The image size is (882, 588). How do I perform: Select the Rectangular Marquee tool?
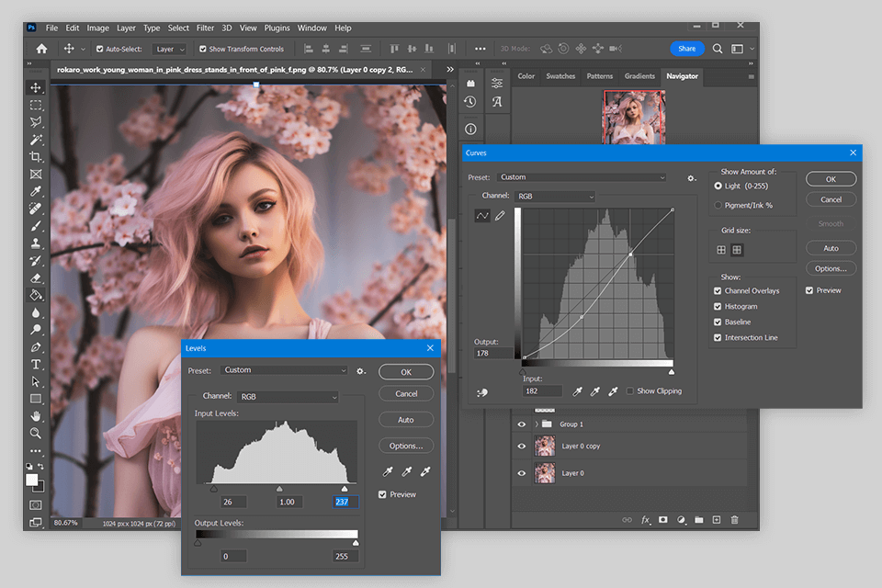pyautogui.click(x=36, y=106)
